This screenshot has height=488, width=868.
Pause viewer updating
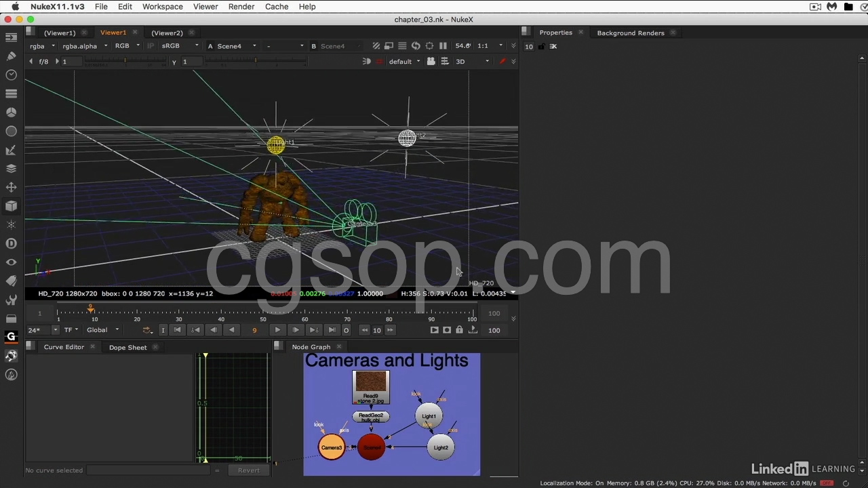click(443, 46)
